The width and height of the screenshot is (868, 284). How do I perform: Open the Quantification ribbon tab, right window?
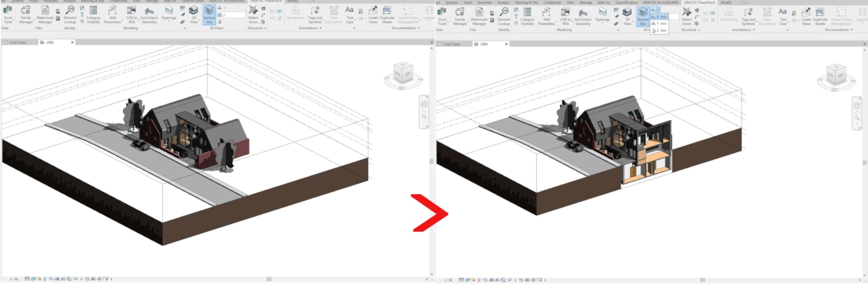tap(627, 2)
